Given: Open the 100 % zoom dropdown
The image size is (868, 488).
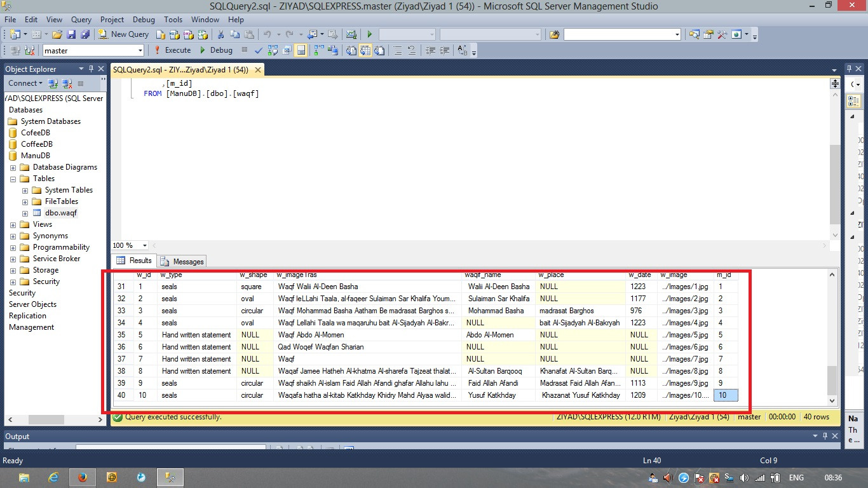Looking at the screenshot, I should [145, 245].
